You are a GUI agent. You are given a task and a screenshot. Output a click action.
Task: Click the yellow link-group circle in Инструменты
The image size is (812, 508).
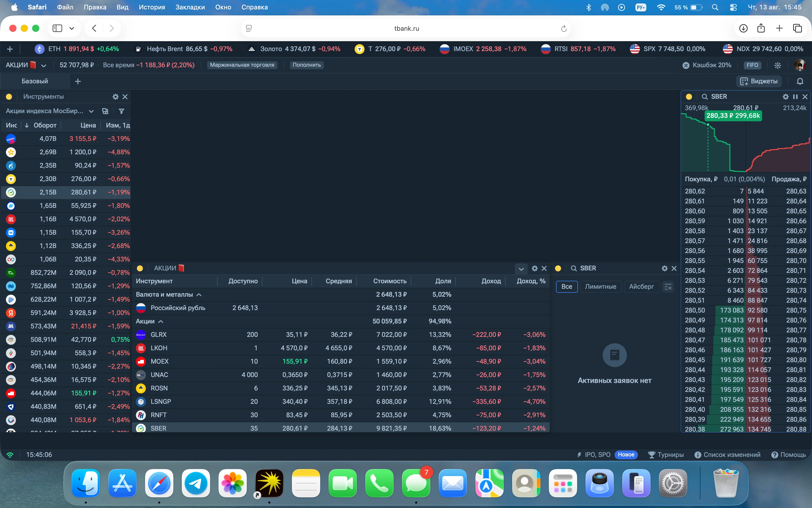(x=9, y=97)
